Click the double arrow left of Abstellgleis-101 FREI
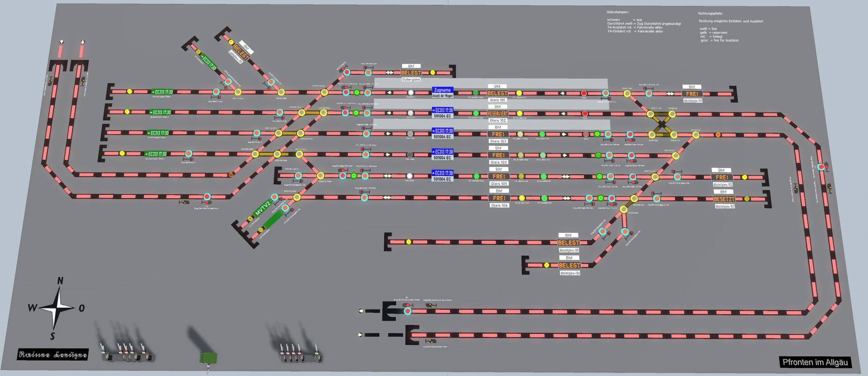 click(670, 94)
